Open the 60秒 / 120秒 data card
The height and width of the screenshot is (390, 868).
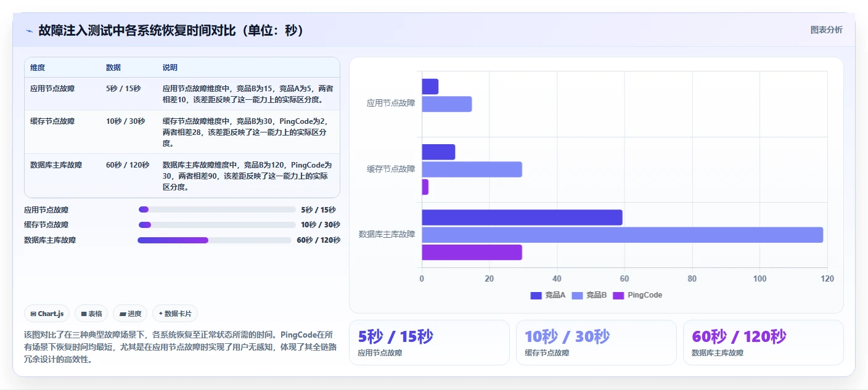[x=763, y=343]
